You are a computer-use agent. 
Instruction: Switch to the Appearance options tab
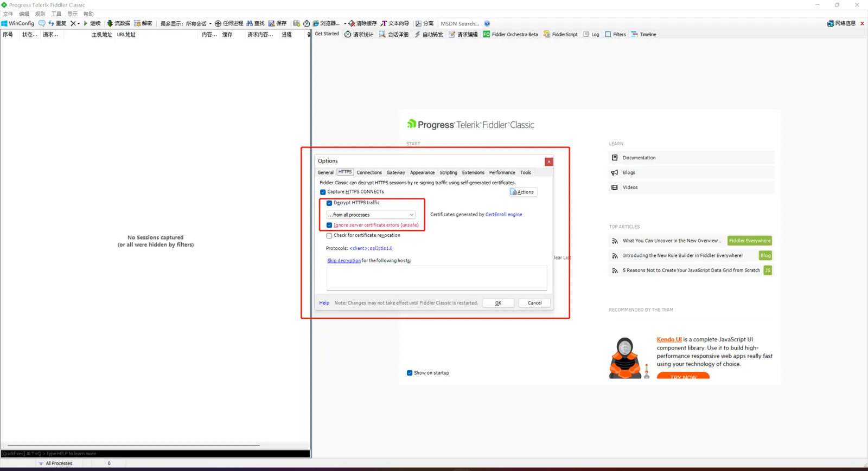422,172
